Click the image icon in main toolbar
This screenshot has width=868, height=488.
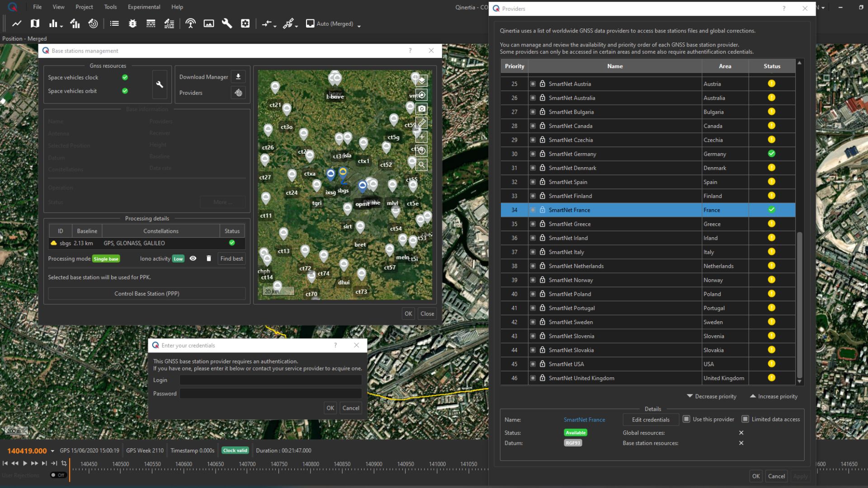(x=209, y=23)
